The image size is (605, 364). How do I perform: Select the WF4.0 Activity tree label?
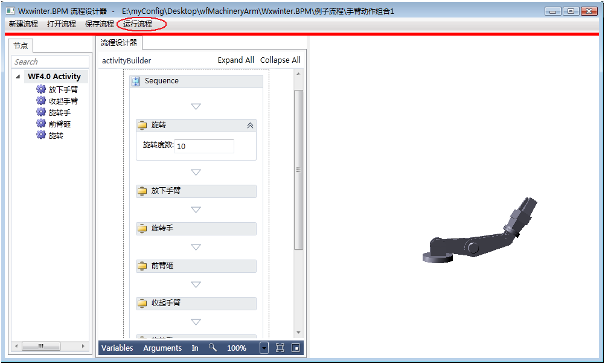click(54, 76)
